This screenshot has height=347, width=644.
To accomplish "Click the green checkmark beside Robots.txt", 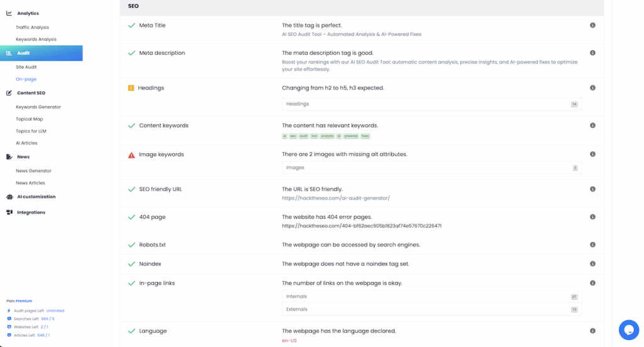I will pyautogui.click(x=131, y=245).
